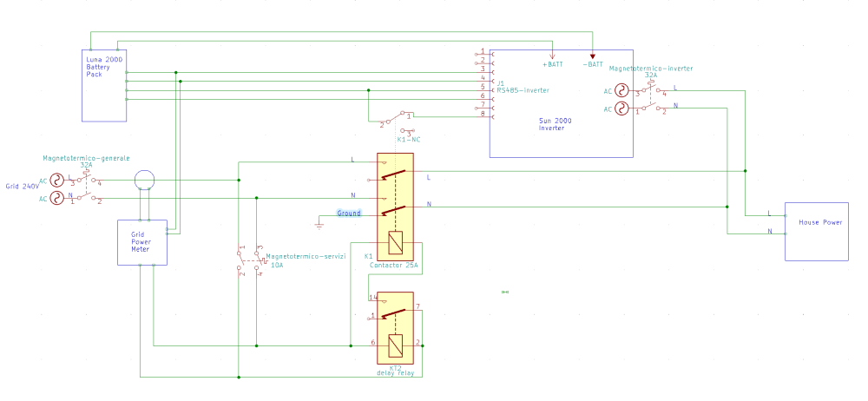Select the highlighted Ground label
This screenshot has height=401, width=868.
coord(349,214)
